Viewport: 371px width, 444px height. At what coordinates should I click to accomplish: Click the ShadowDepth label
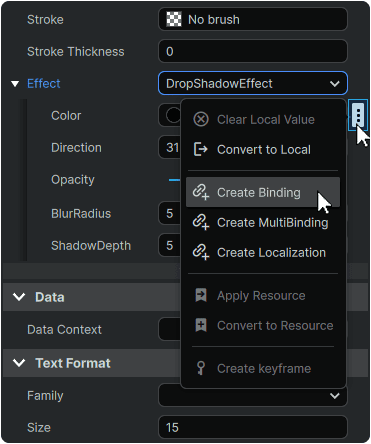click(x=91, y=246)
